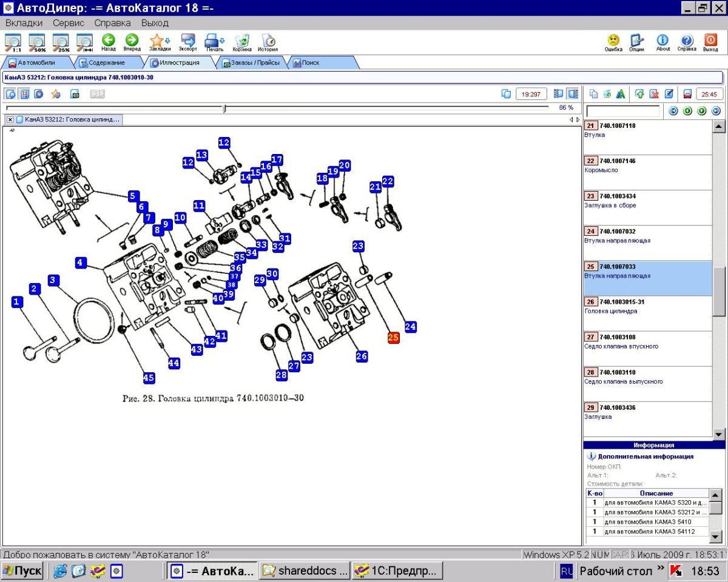The height and width of the screenshot is (582, 728).
Task: Click the blue notes edit icon
Action: pos(669,94)
